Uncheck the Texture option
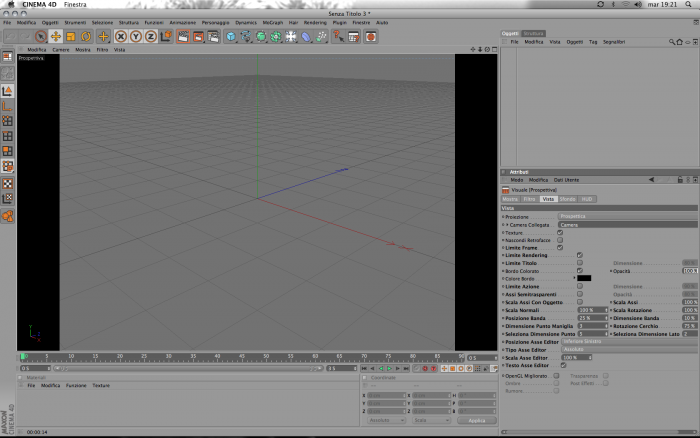The width and height of the screenshot is (700, 438). [560, 233]
